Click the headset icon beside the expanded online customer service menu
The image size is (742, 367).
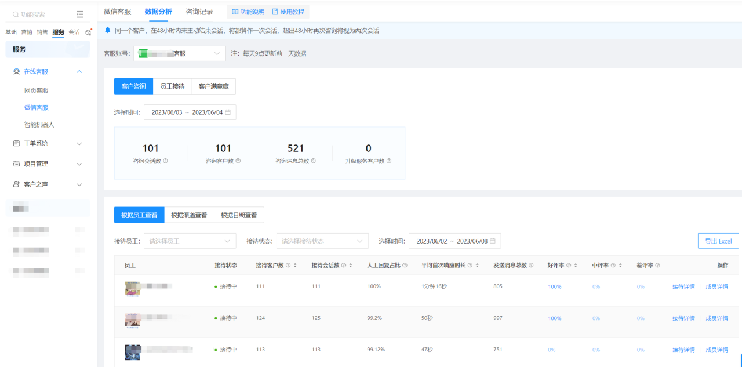pyautogui.click(x=16, y=71)
